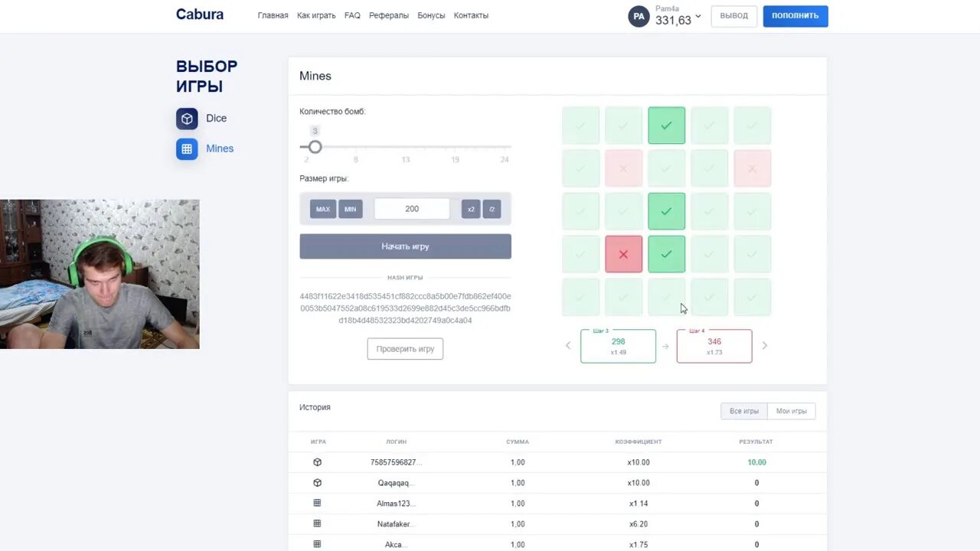
Task: Click the ВЫВОД withdraw button
Action: click(734, 16)
